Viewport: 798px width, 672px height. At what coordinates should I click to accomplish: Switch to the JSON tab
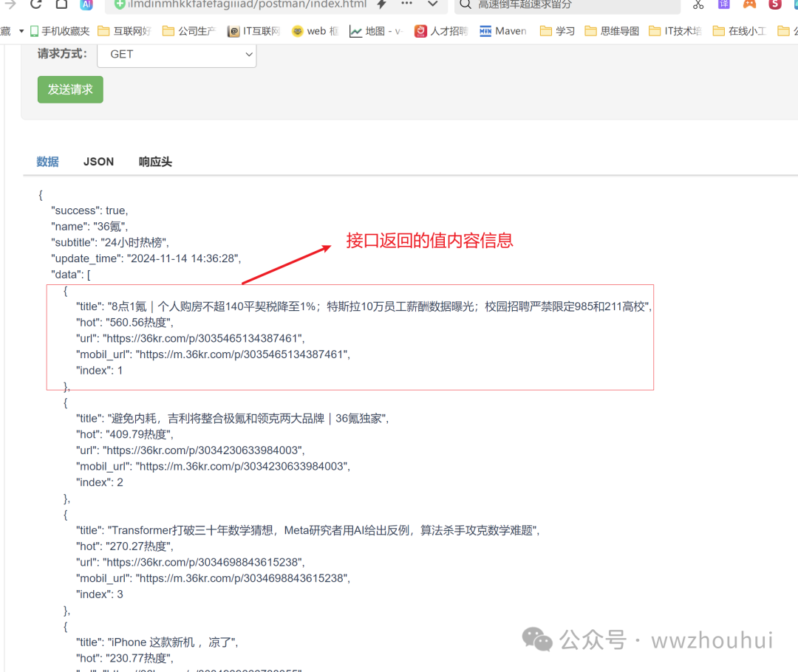(98, 162)
